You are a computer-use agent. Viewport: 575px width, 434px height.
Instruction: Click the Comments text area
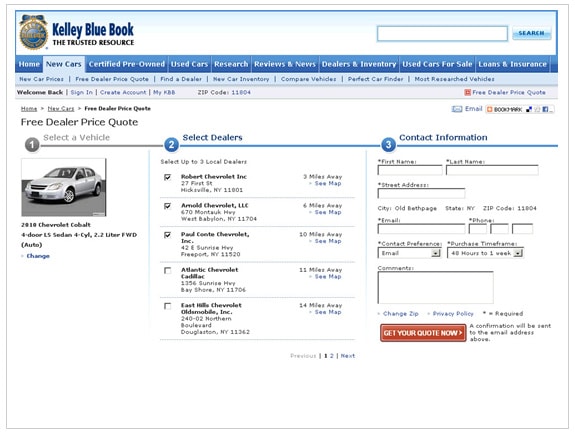(435, 288)
